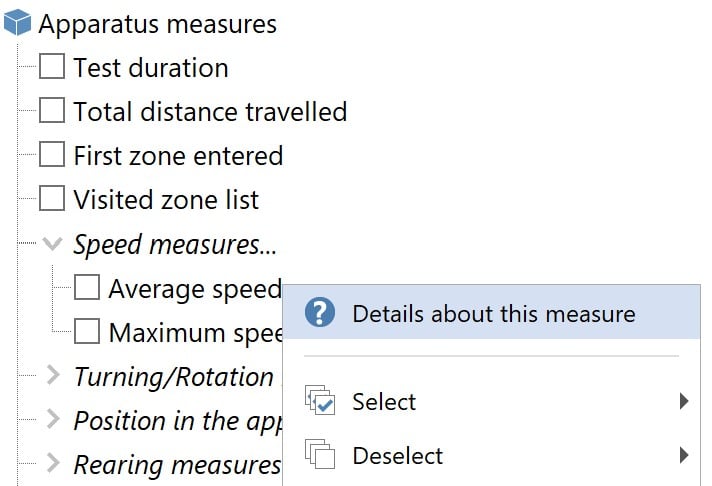Click the blue cube Apparatus measures icon
The width and height of the screenshot is (712, 486).
(x=18, y=24)
